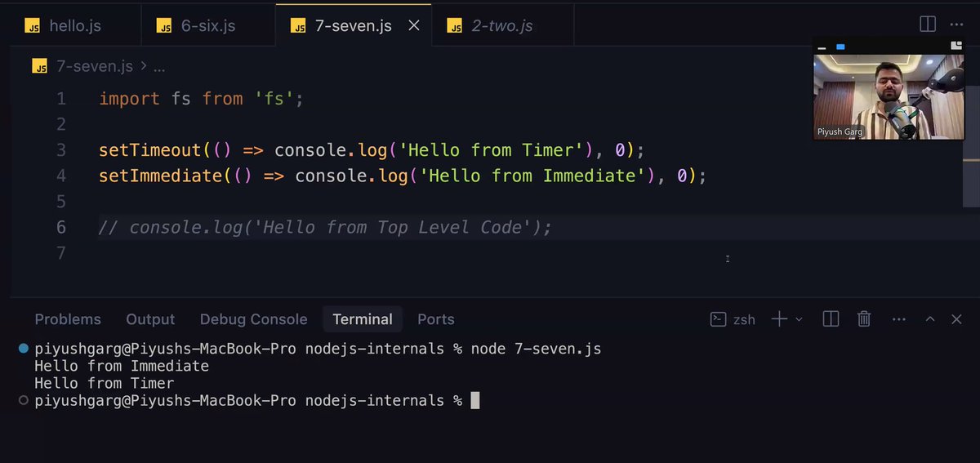Open the 6-six.js editor tab
The height and width of the screenshot is (463, 980).
point(207,25)
